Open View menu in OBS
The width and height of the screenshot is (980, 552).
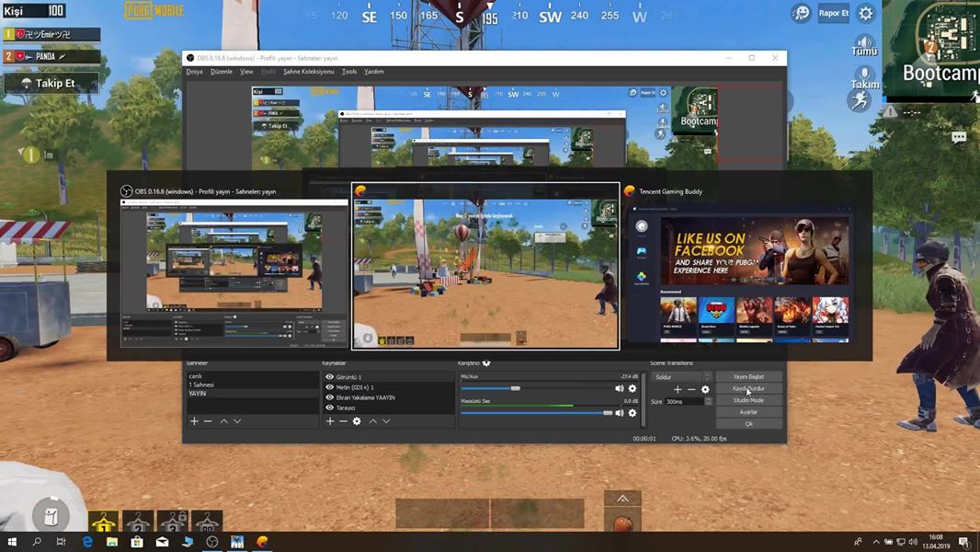point(247,71)
